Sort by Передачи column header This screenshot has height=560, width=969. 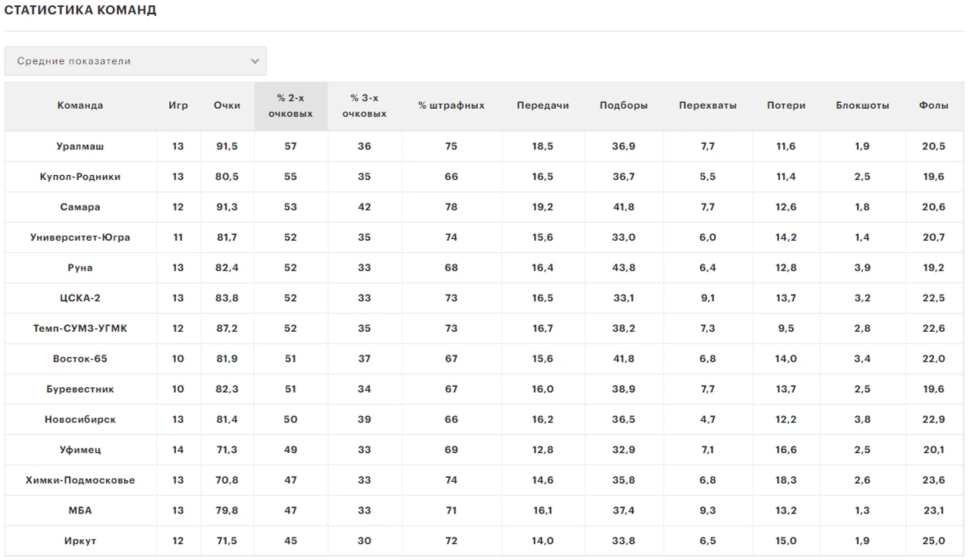pyautogui.click(x=543, y=105)
